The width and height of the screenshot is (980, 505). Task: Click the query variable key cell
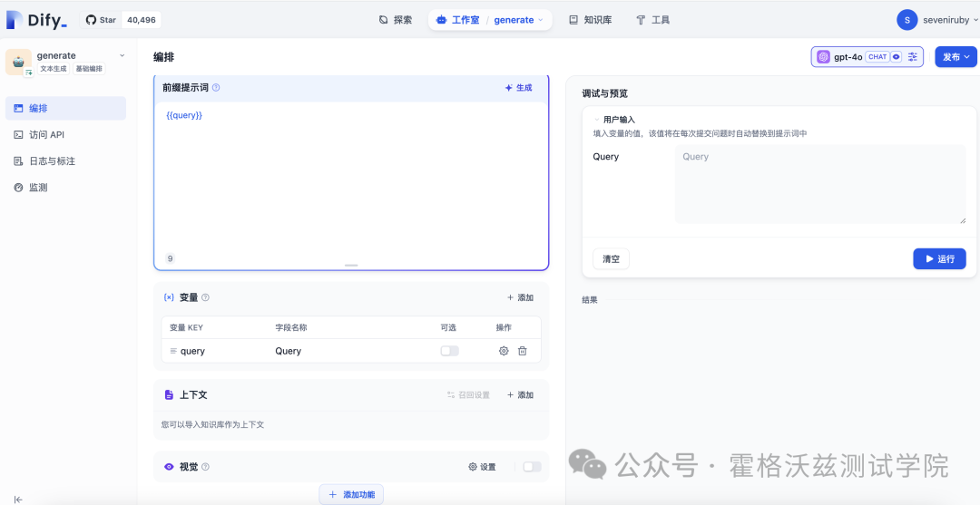[192, 352]
